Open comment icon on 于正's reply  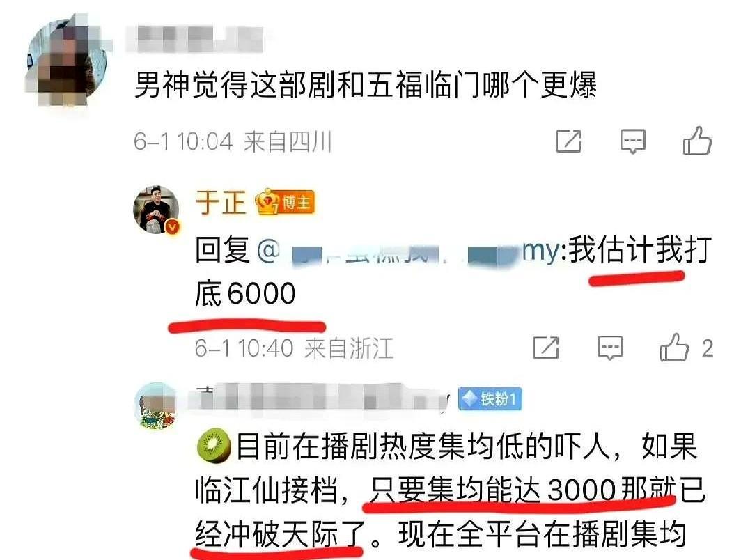610,348
